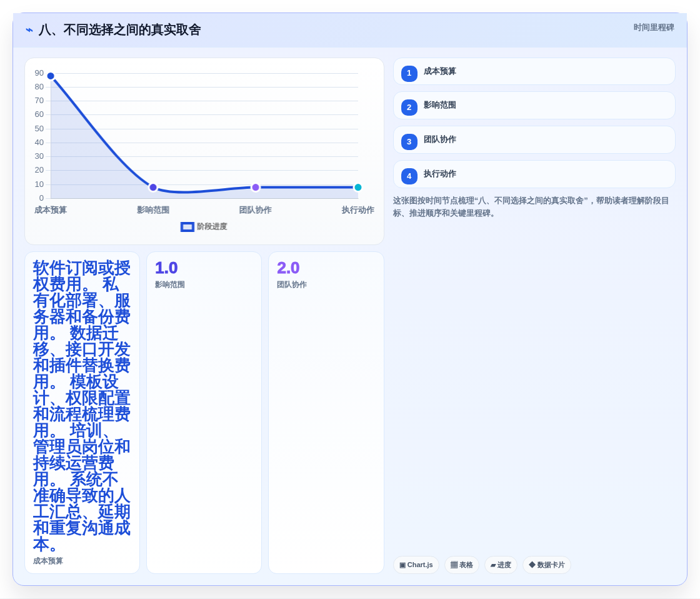Click the 执行动作 x-axis label
Image resolution: width=700 pixels, height=599 pixels.
click(358, 210)
